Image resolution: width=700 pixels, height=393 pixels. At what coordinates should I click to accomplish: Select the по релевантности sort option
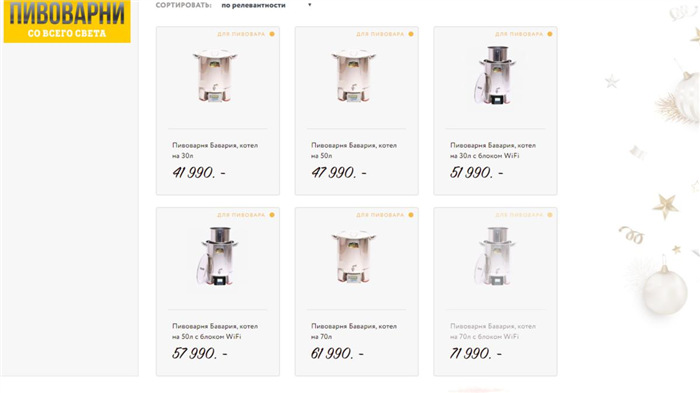[x=253, y=5]
